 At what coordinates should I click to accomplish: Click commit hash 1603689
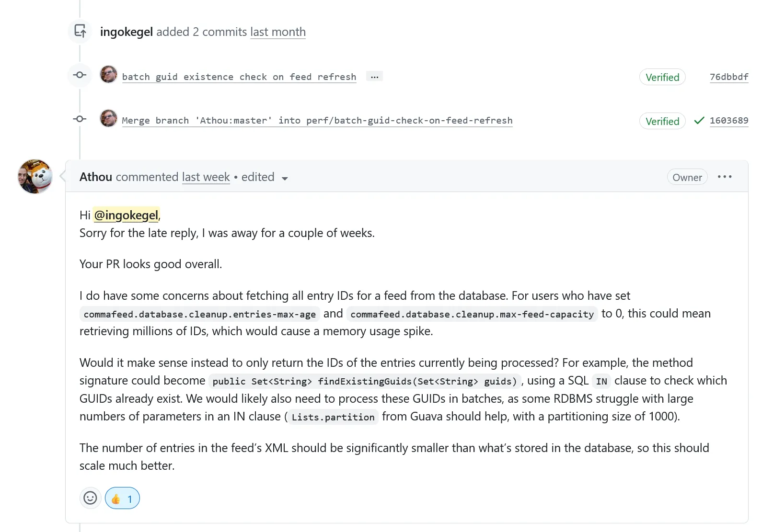click(x=728, y=121)
